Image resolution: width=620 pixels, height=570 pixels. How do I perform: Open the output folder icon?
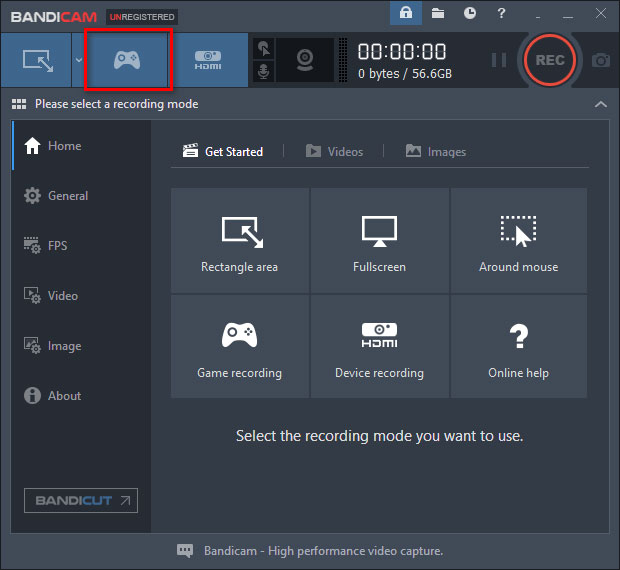[x=438, y=14]
